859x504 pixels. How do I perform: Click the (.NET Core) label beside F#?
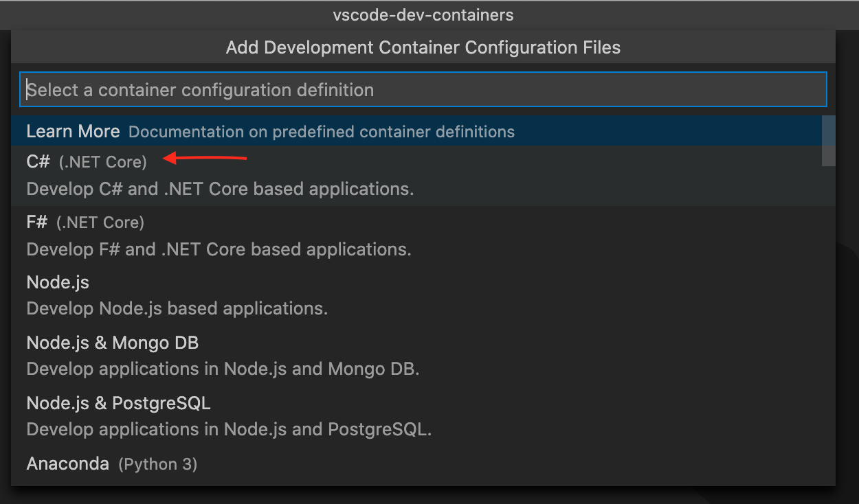click(x=100, y=223)
